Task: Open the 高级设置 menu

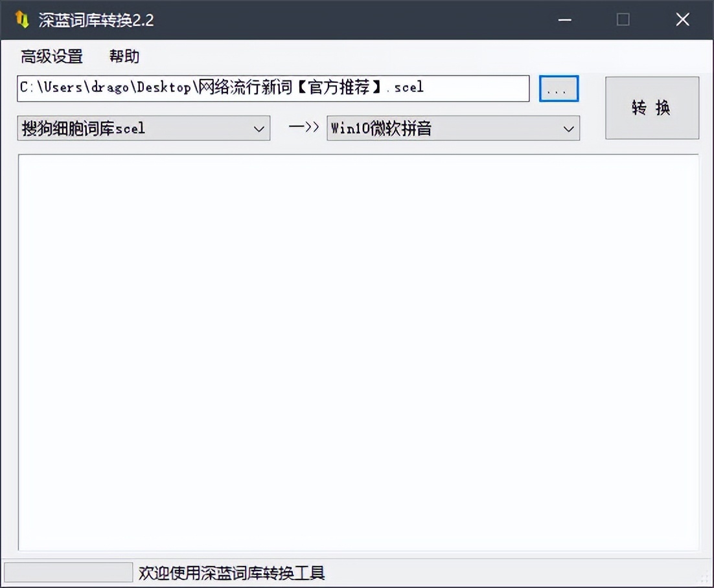Action: tap(51, 56)
